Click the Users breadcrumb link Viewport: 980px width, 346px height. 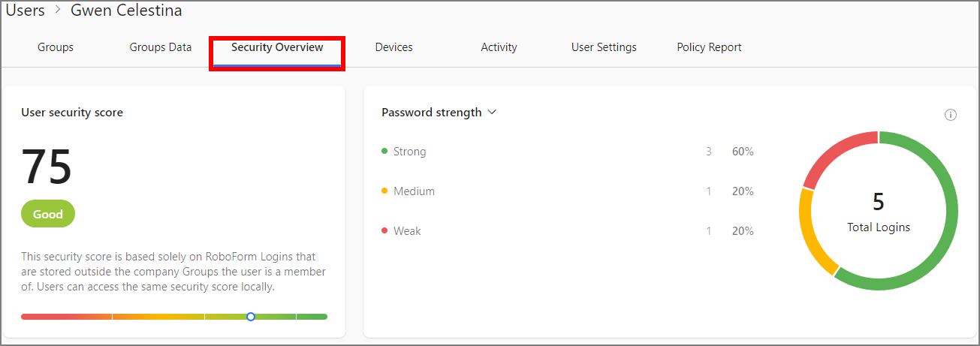click(26, 11)
